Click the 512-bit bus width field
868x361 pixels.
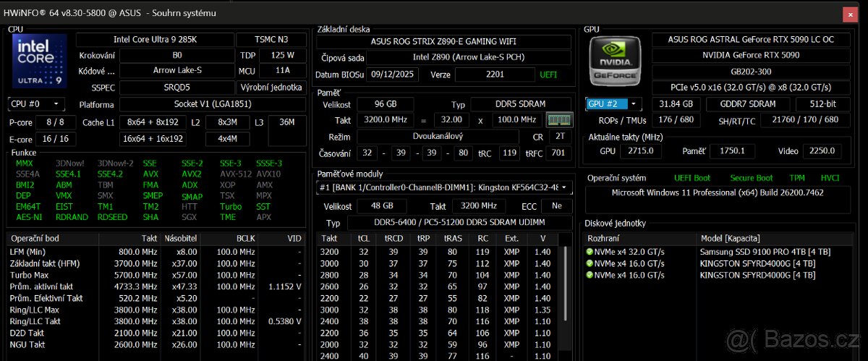click(822, 103)
